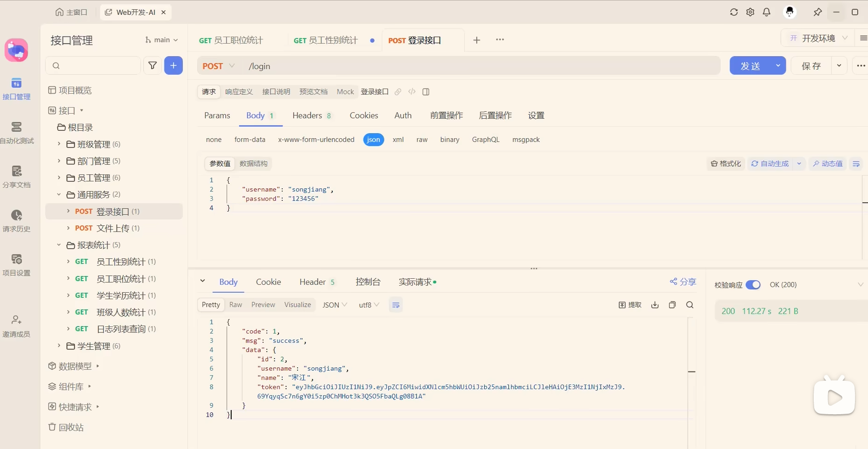
Task: Open the 请求历史 sidebar section
Action: tap(17, 221)
